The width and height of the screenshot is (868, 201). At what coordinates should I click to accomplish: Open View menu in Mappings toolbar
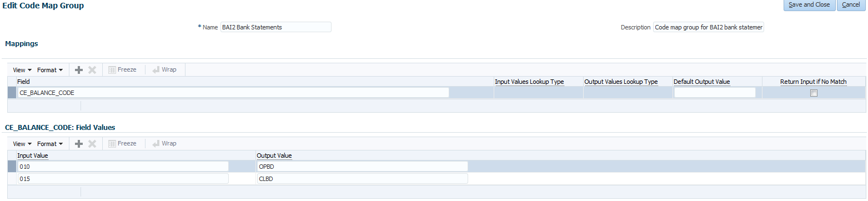click(x=22, y=70)
